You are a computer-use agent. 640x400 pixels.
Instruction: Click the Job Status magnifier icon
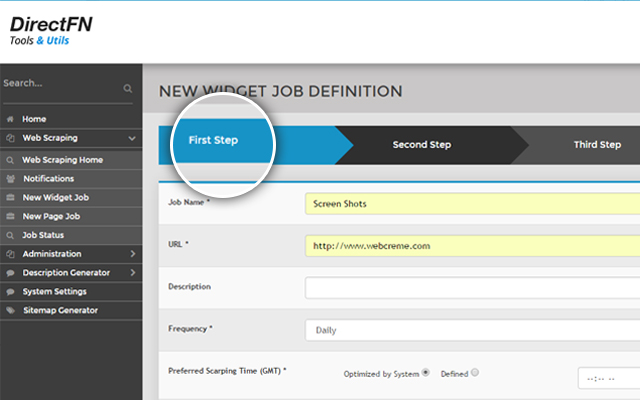(x=10, y=235)
